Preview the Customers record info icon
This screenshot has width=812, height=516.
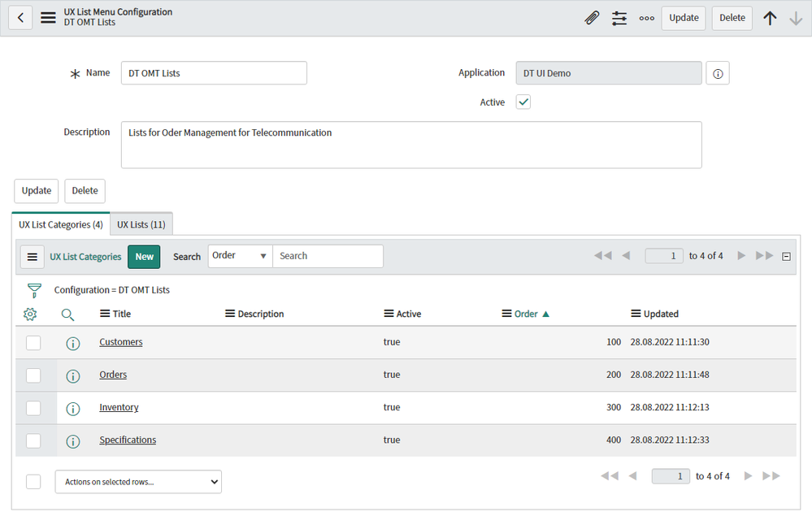click(x=73, y=344)
